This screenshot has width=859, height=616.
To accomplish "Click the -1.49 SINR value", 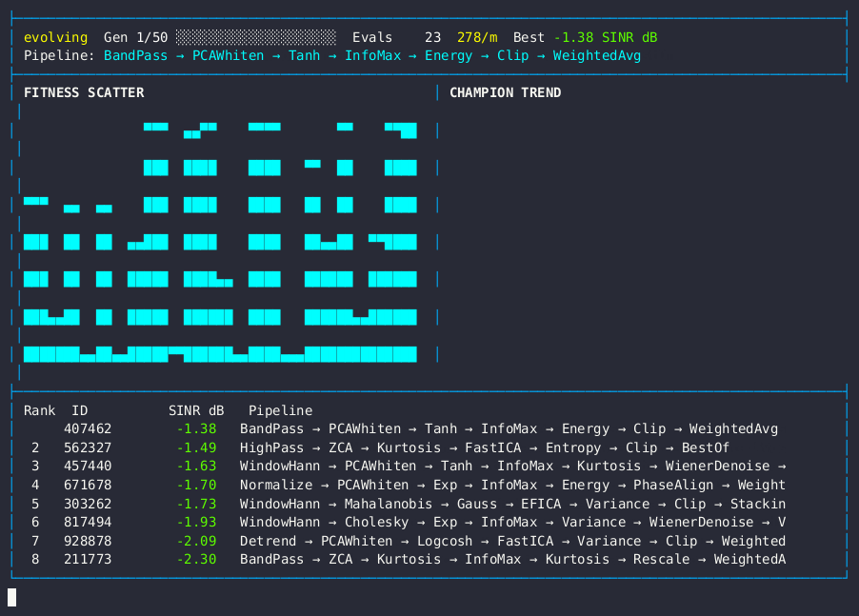I will click(x=196, y=447).
